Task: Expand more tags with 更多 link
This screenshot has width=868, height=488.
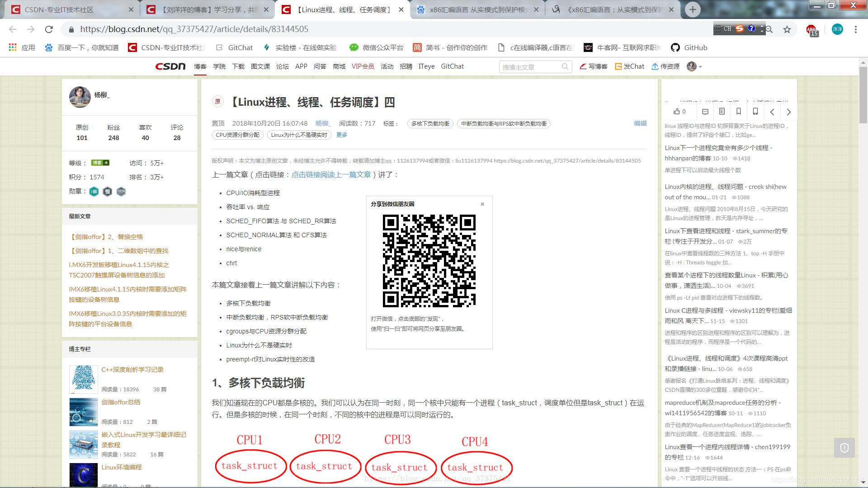Action: (342, 135)
